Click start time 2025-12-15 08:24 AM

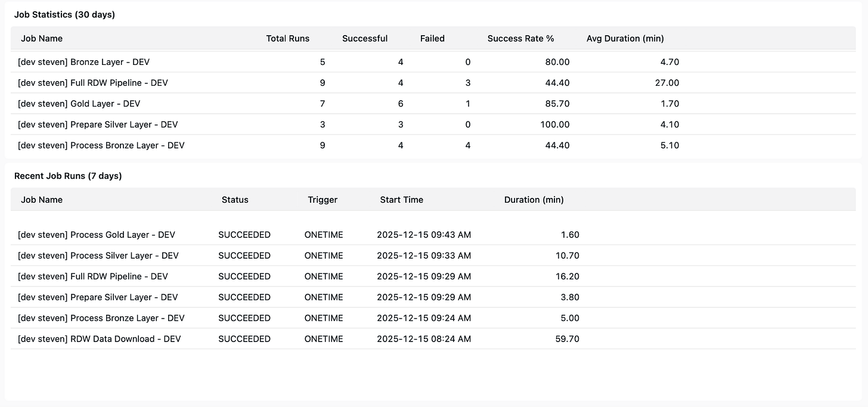[x=424, y=339]
